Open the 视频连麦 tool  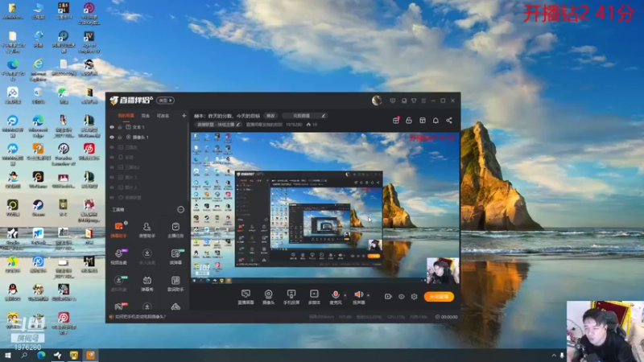tap(118, 256)
